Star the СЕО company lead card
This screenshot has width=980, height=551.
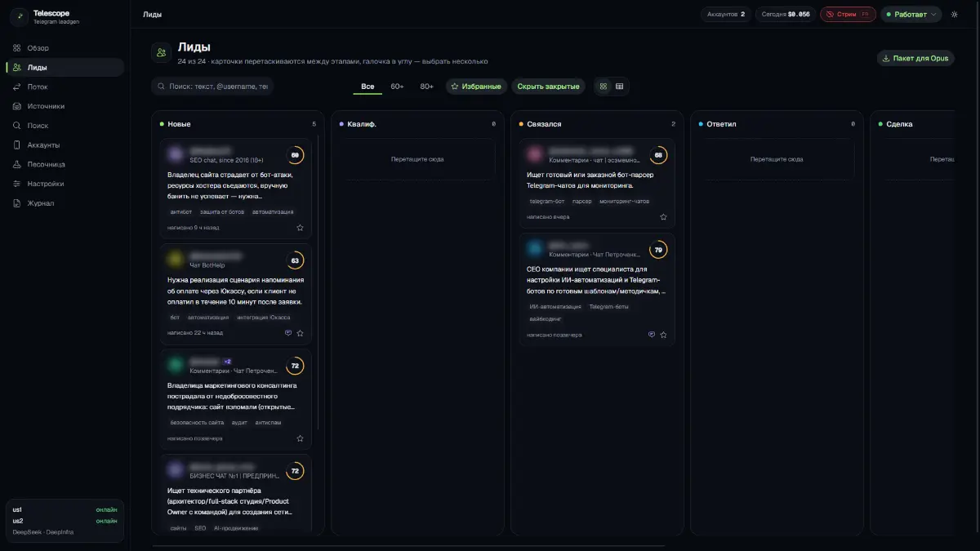point(663,335)
